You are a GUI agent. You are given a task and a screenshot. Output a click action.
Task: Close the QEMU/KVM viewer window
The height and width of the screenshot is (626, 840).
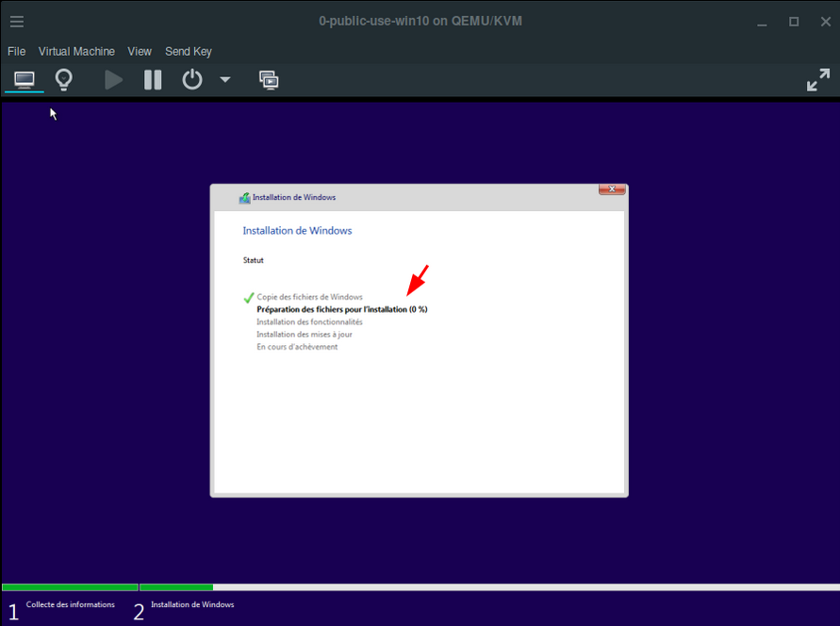click(826, 22)
